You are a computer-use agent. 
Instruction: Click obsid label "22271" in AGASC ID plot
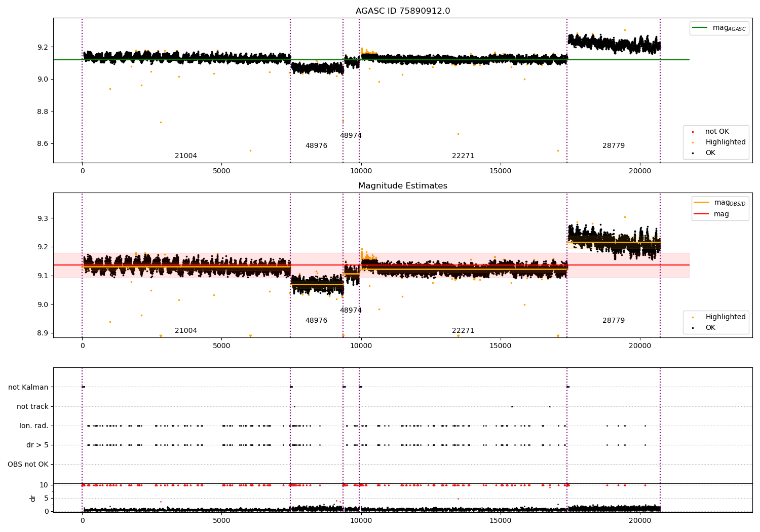tap(463, 156)
